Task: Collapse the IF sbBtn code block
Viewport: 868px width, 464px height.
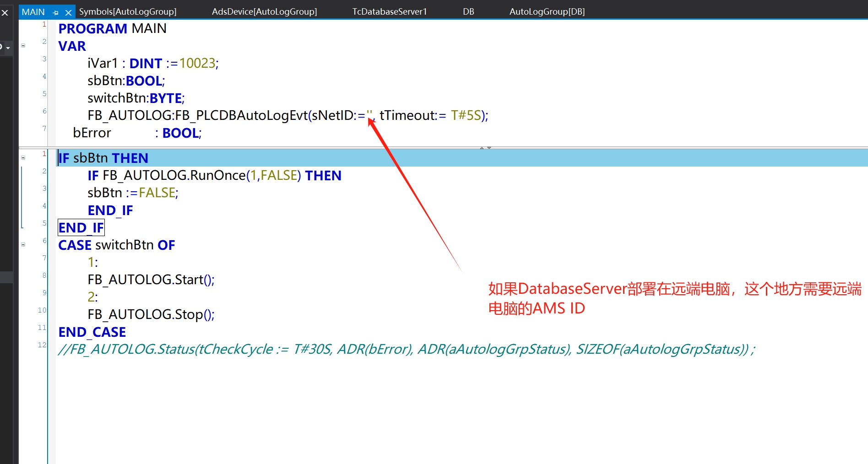Action: coord(23,158)
